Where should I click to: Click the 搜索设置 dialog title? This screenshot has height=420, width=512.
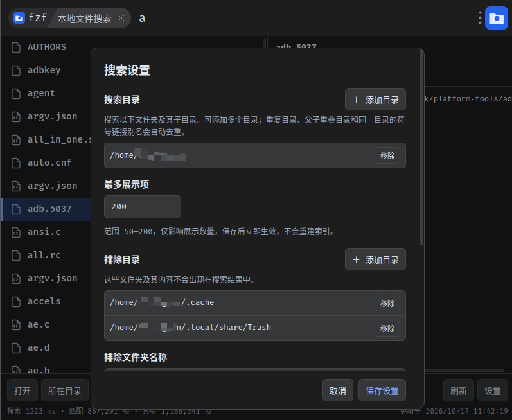[x=127, y=70]
